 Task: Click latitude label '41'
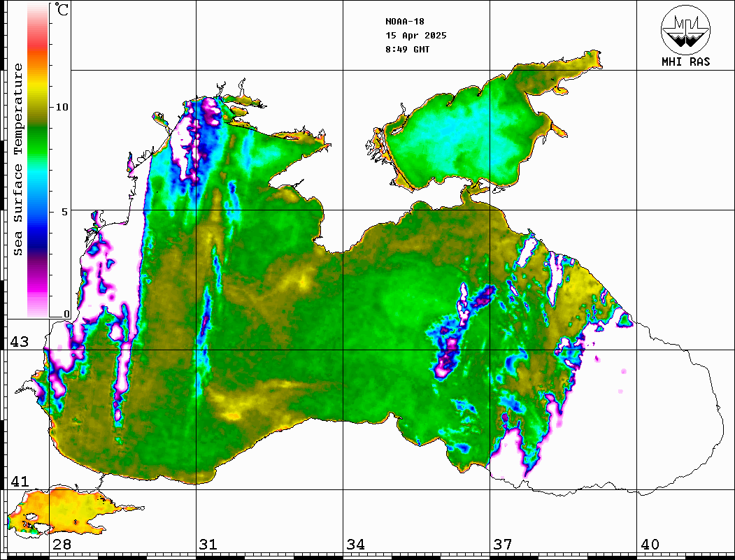[x=20, y=482]
